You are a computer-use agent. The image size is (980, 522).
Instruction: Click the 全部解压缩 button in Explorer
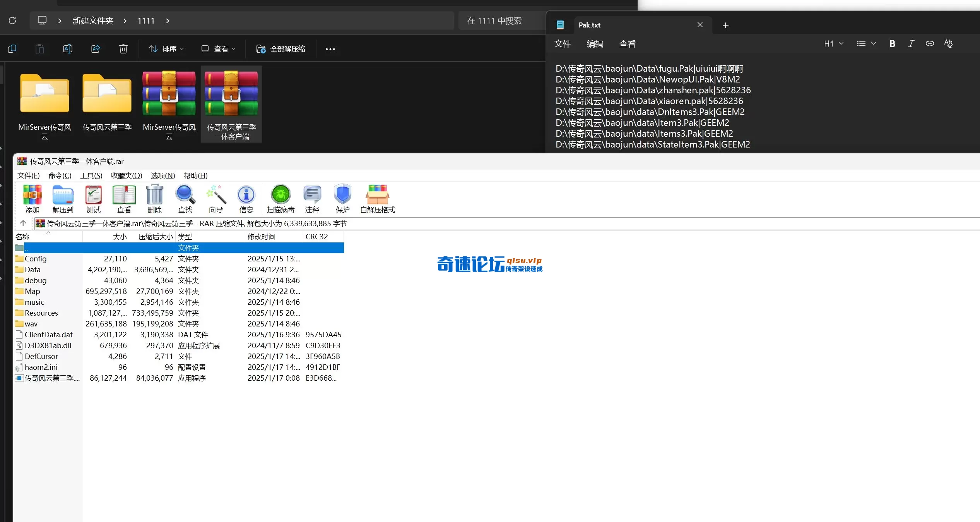(x=281, y=48)
